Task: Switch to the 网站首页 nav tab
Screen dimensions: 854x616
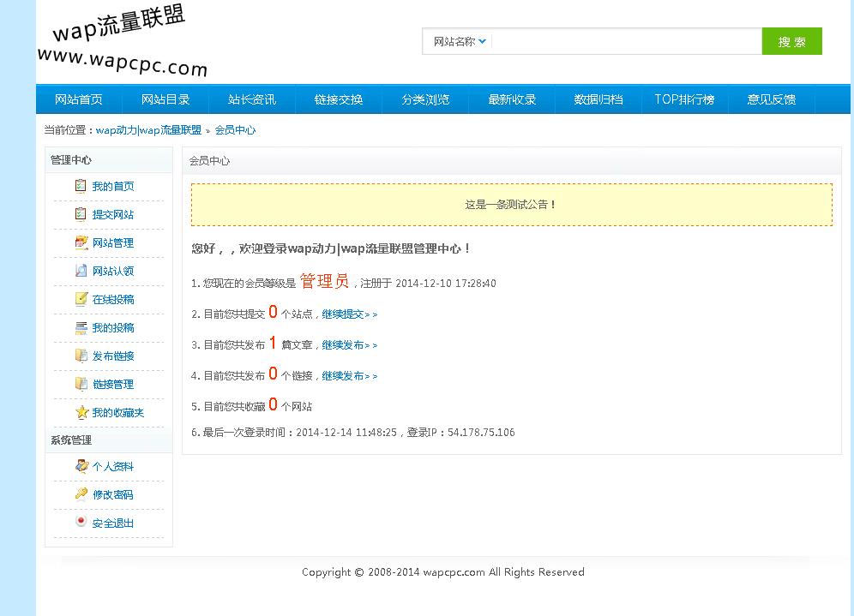Action: [x=79, y=99]
